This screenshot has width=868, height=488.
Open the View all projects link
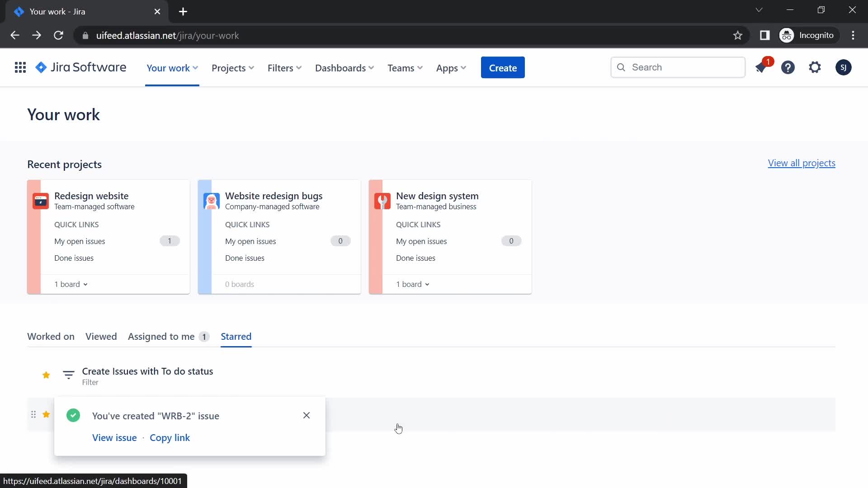tap(802, 163)
